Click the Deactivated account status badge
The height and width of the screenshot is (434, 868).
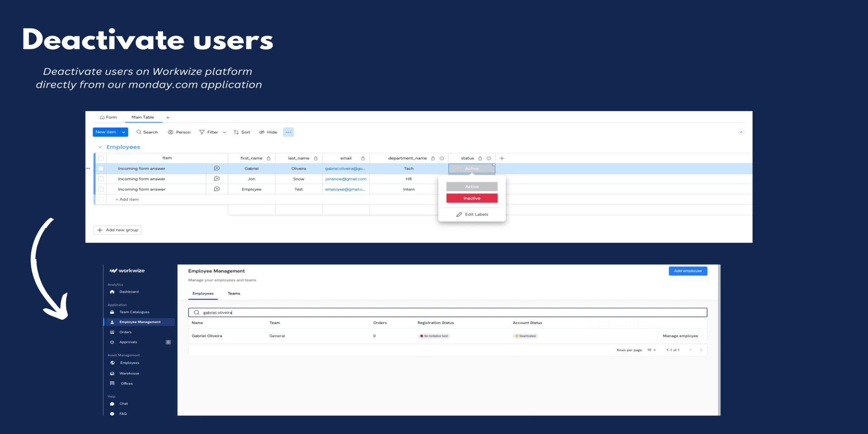[525, 336]
